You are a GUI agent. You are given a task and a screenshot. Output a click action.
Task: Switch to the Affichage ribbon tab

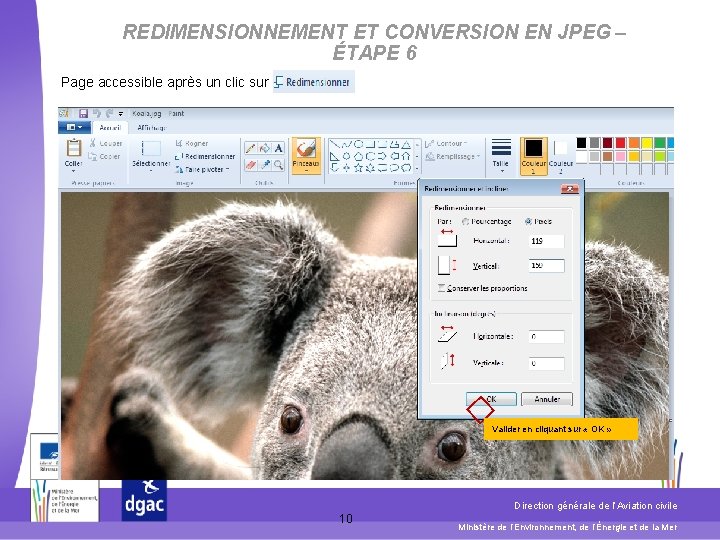click(x=152, y=128)
